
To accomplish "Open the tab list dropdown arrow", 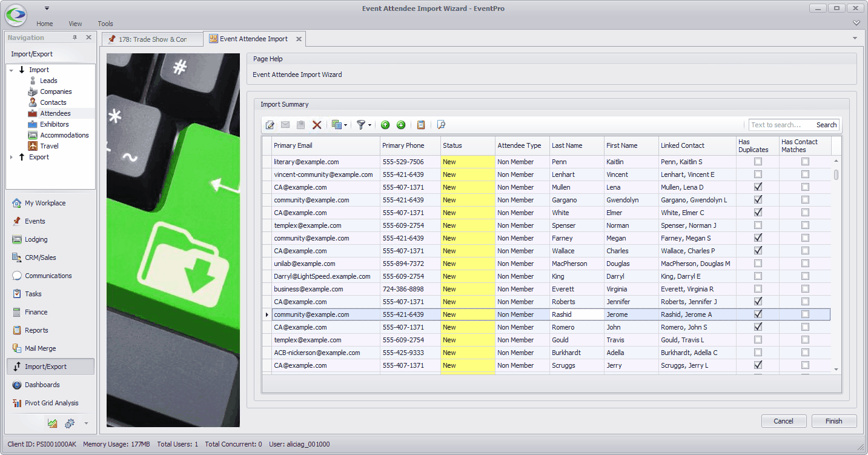I will tap(855, 38).
